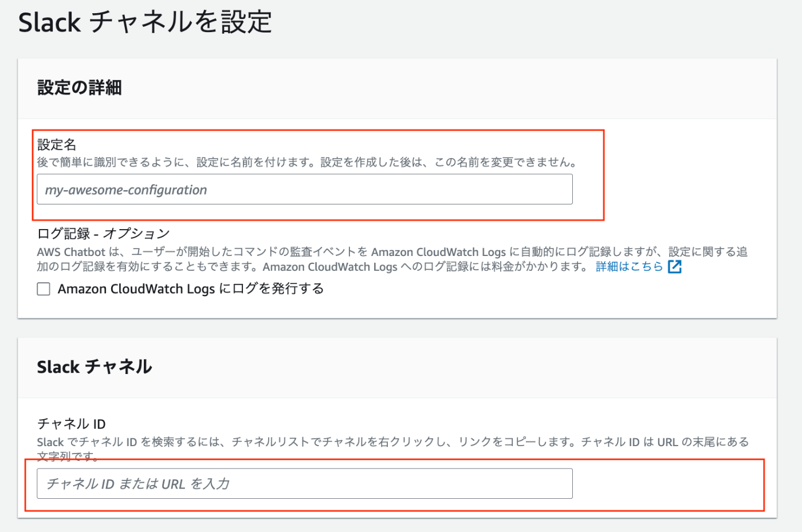Select the Slack チャネルを設定 page title
This screenshot has height=532, width=802.
click(x=145, y=22)
